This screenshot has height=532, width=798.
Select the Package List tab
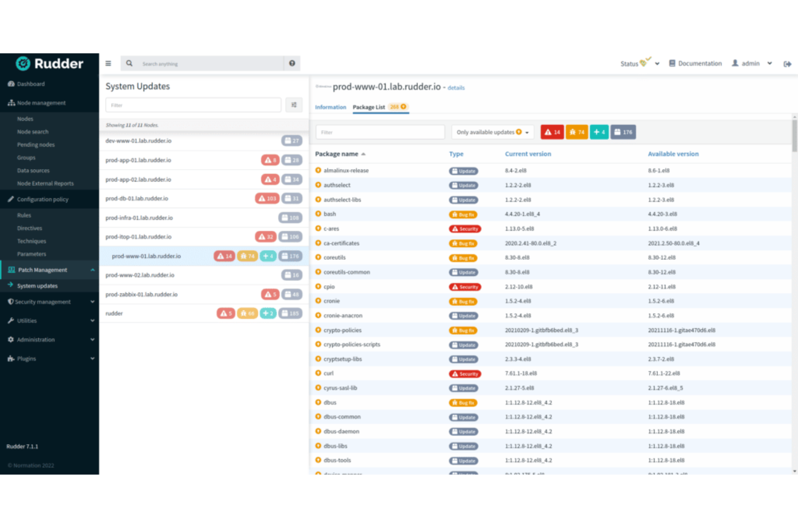(x=380, y=107)
